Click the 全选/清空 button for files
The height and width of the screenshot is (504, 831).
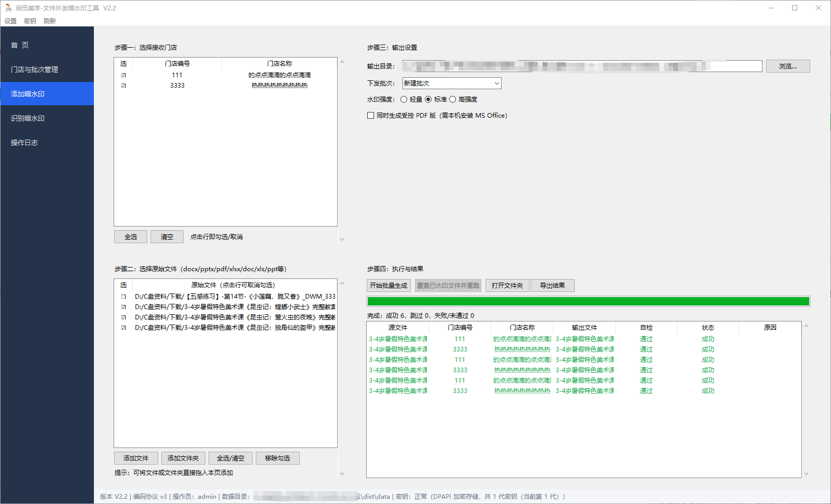[230, 458]
